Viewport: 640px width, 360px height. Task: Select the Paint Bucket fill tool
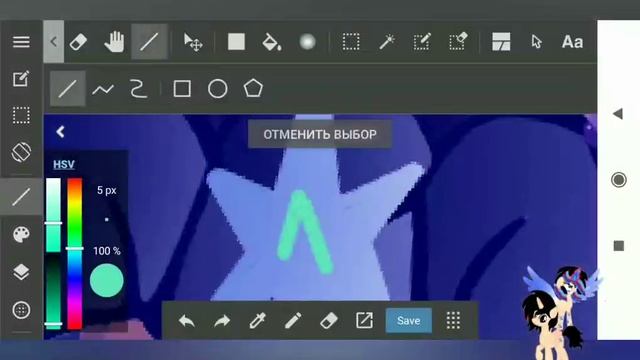pos(271,42)
